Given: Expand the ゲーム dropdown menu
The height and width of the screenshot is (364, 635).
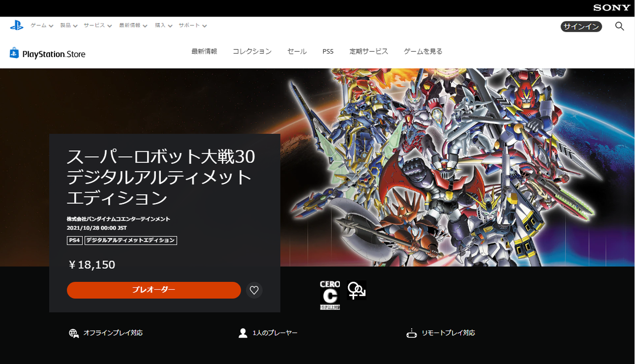Looking at the screenshot, I should pos(42,25).
